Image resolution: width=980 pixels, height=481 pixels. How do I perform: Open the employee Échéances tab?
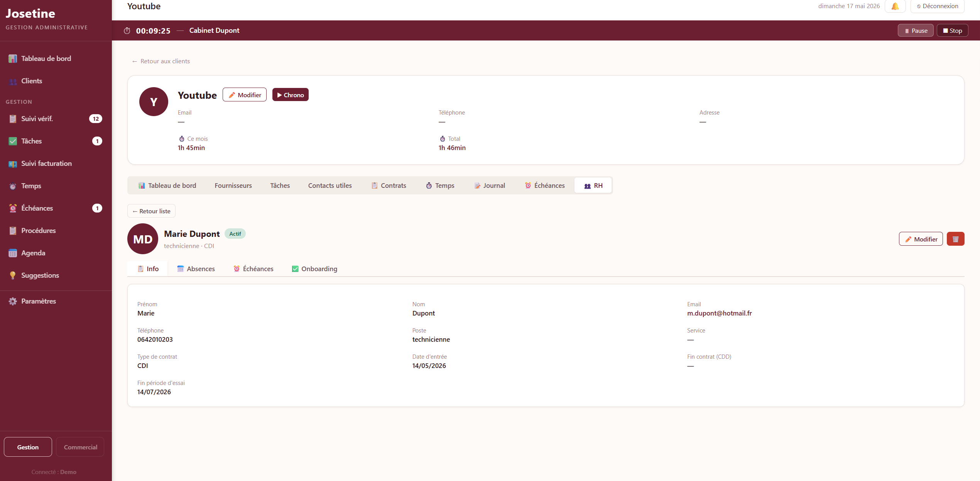253,268
